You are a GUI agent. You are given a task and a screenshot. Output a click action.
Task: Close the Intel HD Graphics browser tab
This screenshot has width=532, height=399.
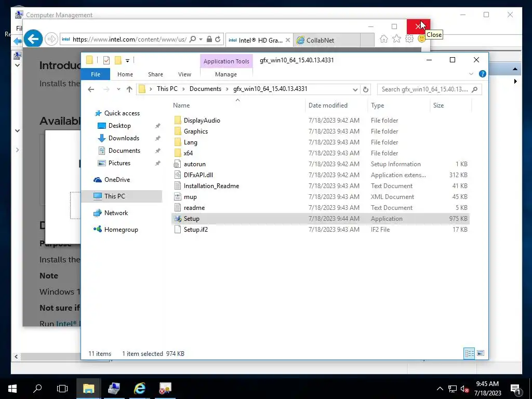(x=288, y=40)
